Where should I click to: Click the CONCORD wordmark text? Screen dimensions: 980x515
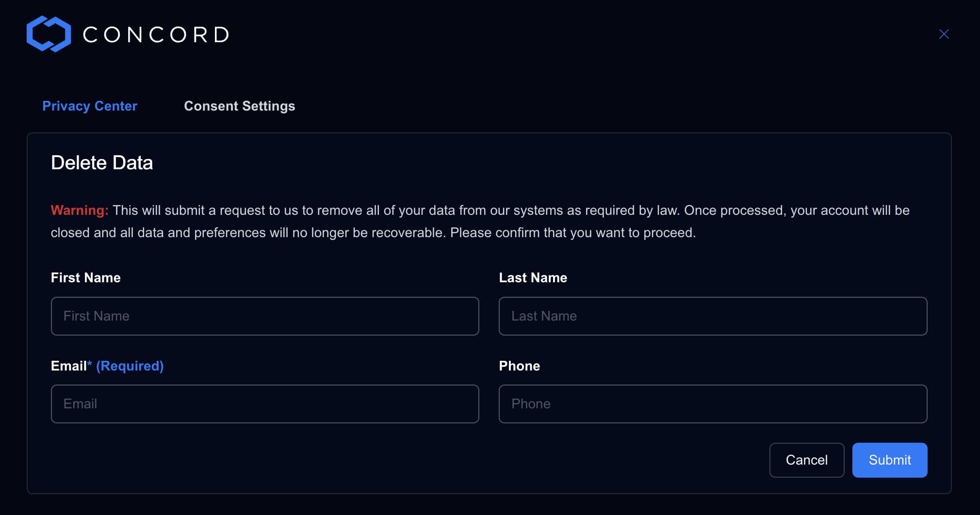156,33
